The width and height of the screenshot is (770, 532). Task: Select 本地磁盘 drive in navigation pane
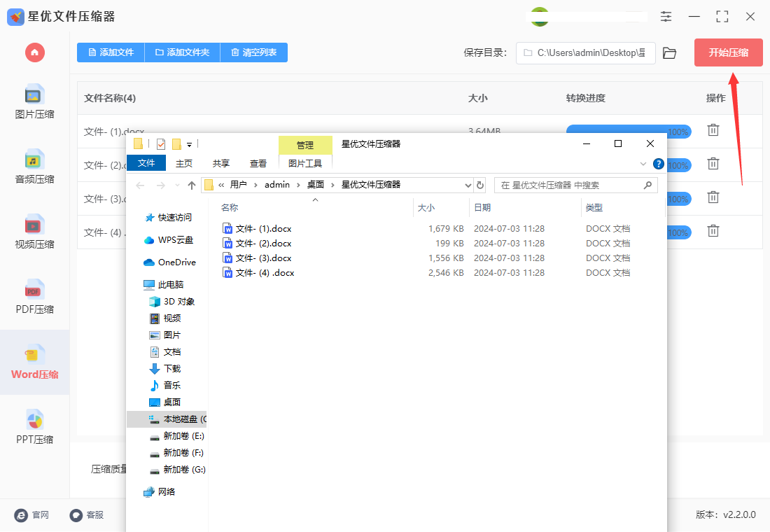pyautogui.click(x=167, y=419)
